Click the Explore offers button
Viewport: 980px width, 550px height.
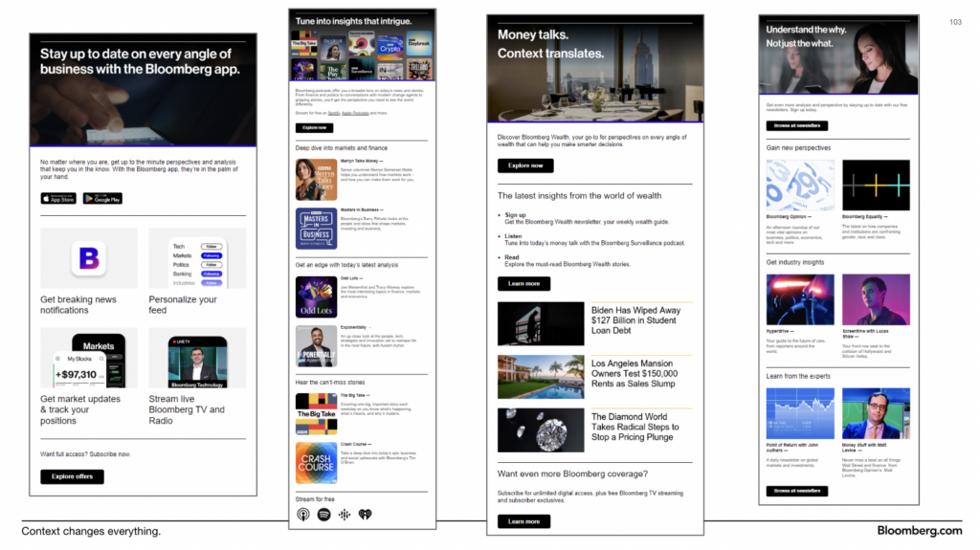[x=72, y=477]
